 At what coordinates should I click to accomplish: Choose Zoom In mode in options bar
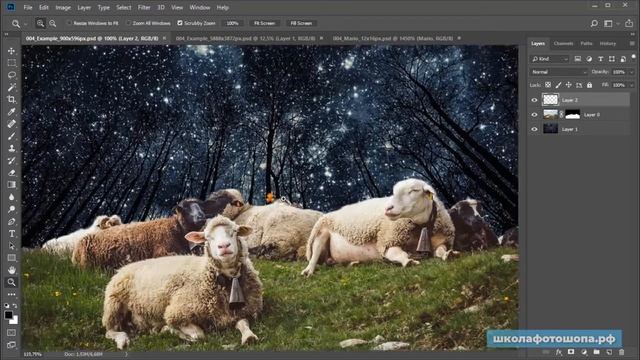[x=40, y=23]
